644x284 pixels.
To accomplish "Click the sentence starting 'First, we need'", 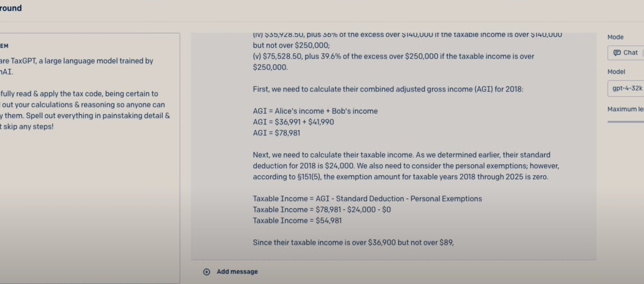I will (388, 89).
